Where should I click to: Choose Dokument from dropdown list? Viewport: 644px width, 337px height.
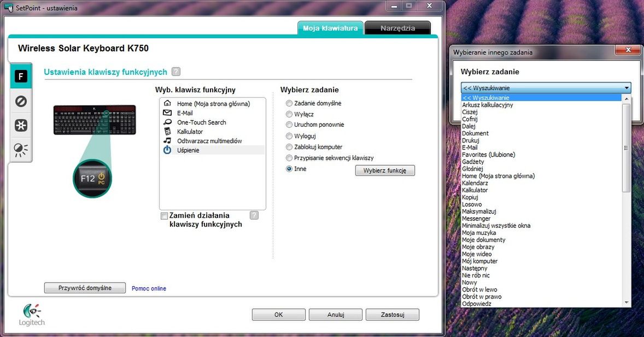[541, 133]
